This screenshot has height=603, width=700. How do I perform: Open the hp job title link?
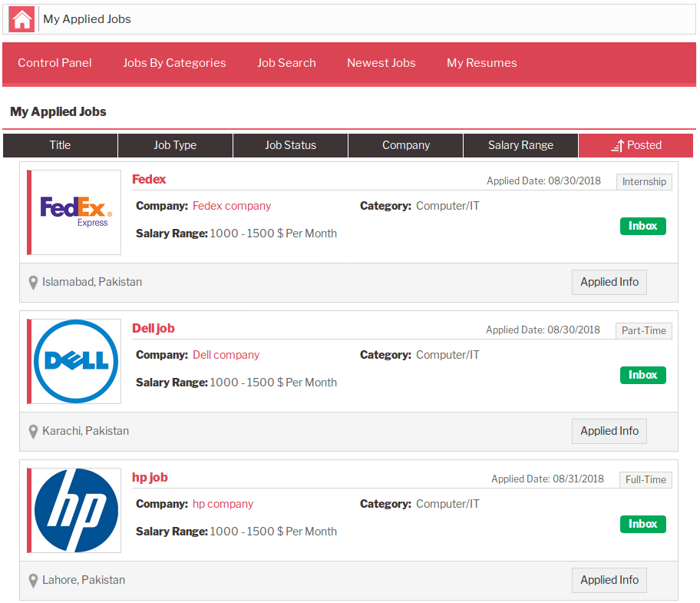[x=150, y=478]
